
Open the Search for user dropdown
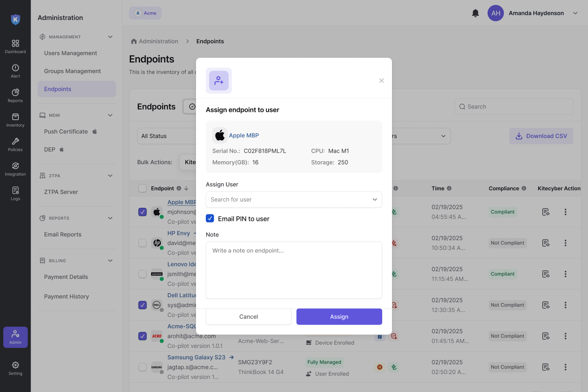294,200
